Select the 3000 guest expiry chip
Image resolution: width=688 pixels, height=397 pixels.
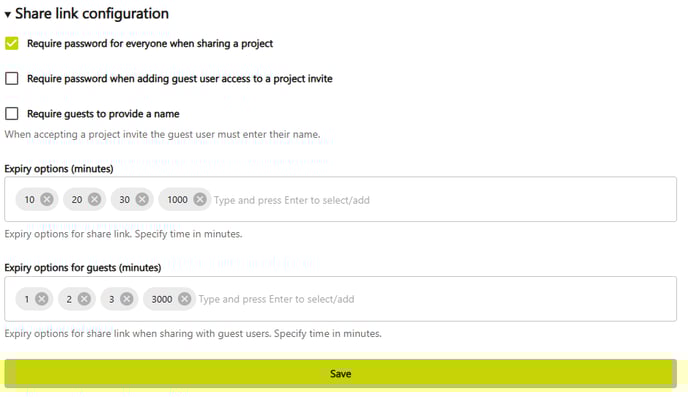coord(162,299)
